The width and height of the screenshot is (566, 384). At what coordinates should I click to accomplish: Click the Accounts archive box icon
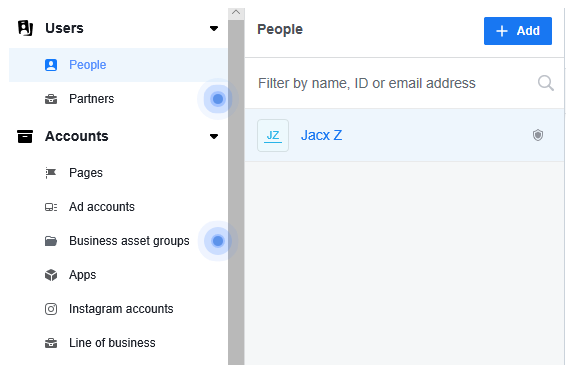[25, 136]
